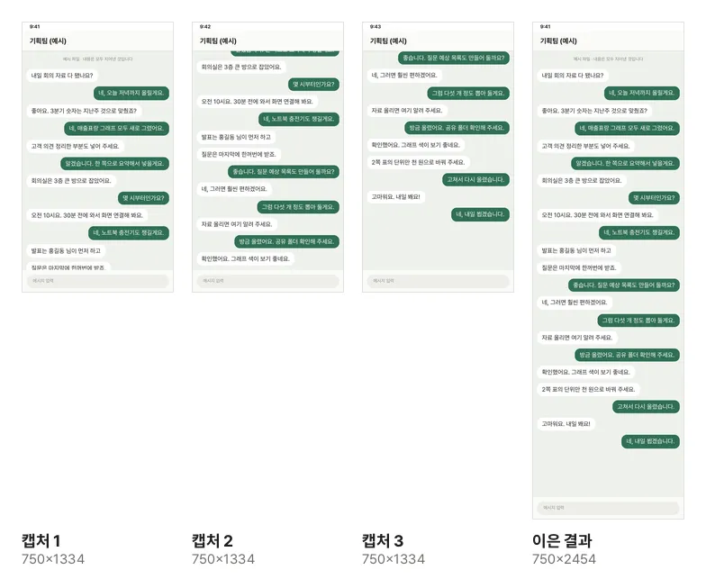Click bubble '네, 그러면 훨씬 편하겠어요.' in 캡처 2
This screenshot has width=706, height=588.
234,189
